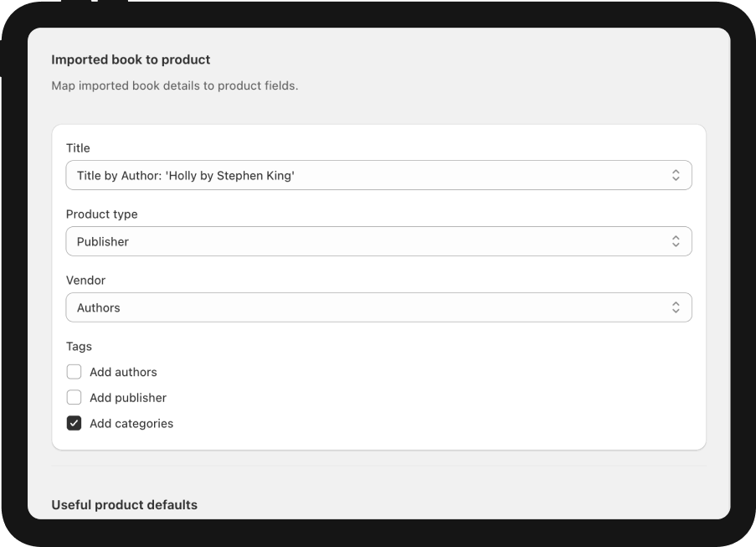Click the 'Add publisher' label text
The width and height of the screenshot is (756, 547).
[128, 398]
